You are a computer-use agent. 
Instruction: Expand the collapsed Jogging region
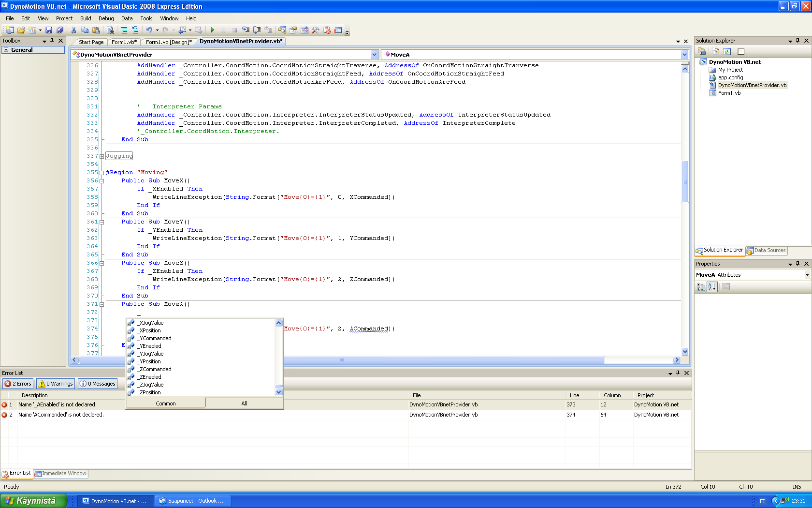coord(101,156)
